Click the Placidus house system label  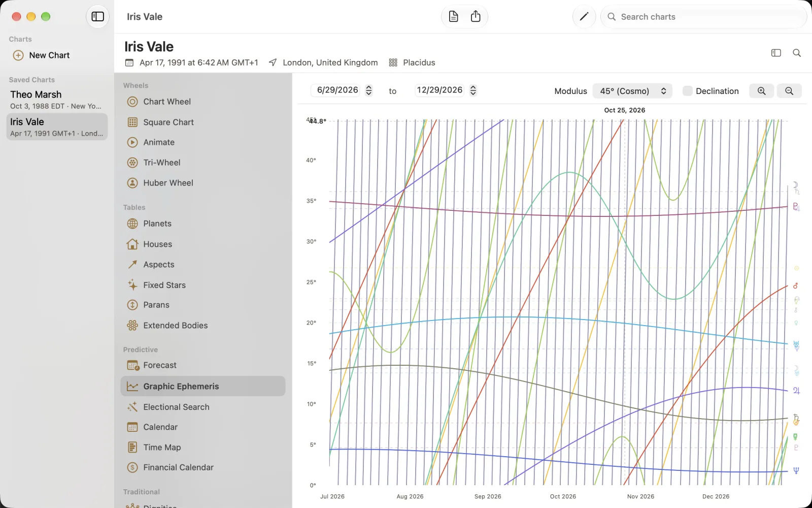point(419,62)
